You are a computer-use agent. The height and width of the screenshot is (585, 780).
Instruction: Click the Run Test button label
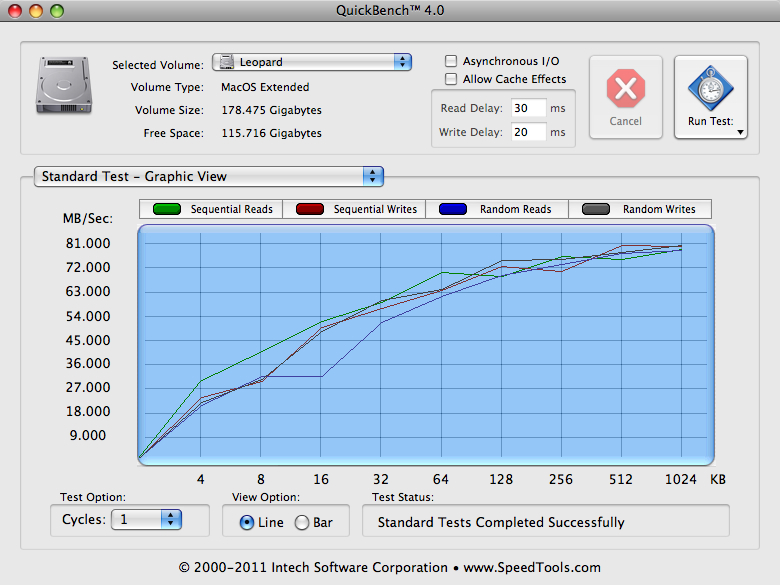coord(710,121)
